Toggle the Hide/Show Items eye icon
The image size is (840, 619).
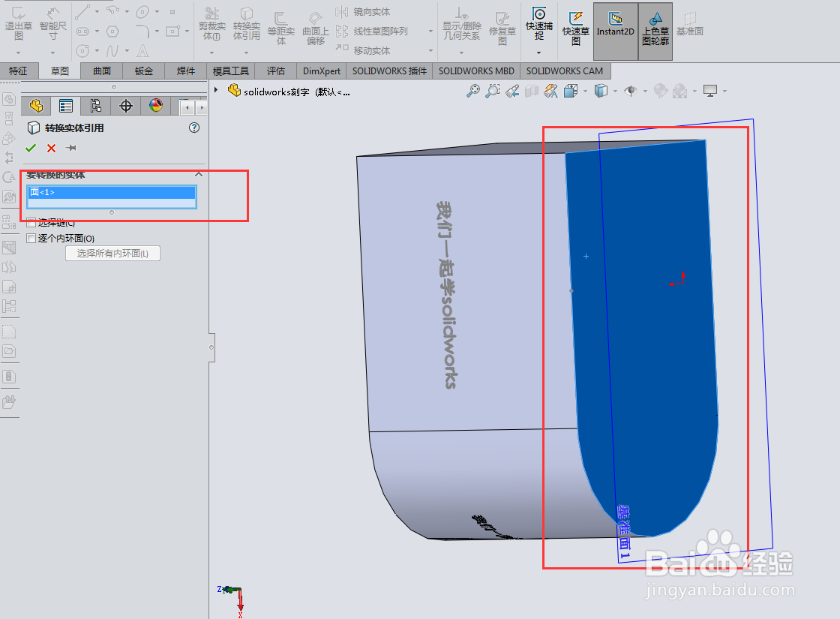pos(631,91)
